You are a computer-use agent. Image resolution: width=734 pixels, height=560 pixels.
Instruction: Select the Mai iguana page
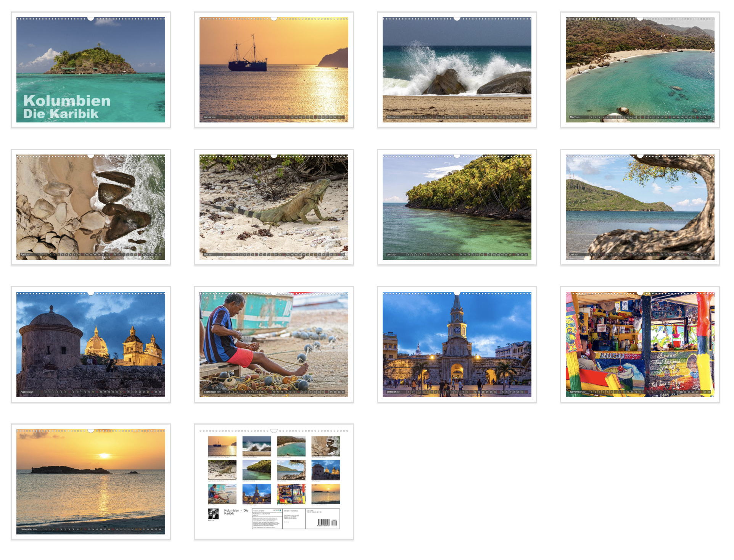(274, 207)
